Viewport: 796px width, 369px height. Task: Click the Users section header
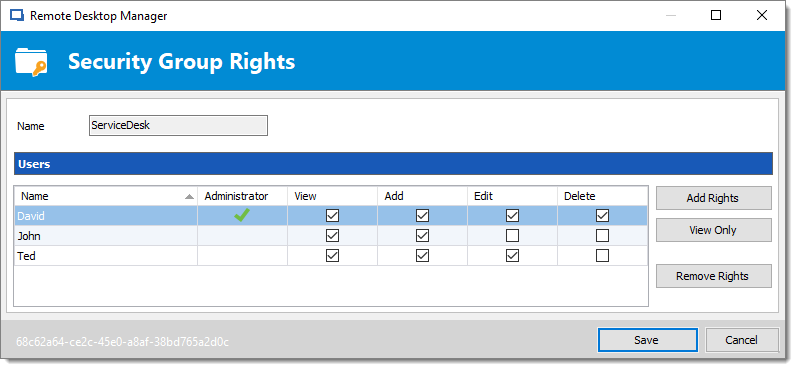pyautogui.click(x=393, y=164)
